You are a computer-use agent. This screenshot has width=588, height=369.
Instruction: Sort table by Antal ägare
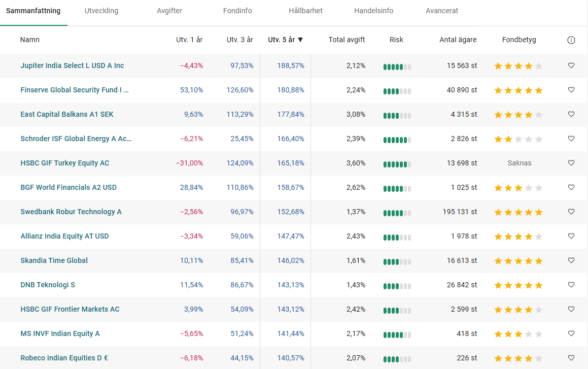click(x=458, y=40)
